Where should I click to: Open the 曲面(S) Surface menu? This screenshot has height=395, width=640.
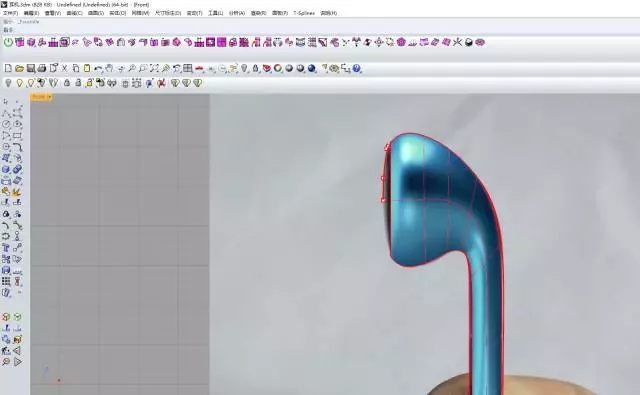point(96,13)
